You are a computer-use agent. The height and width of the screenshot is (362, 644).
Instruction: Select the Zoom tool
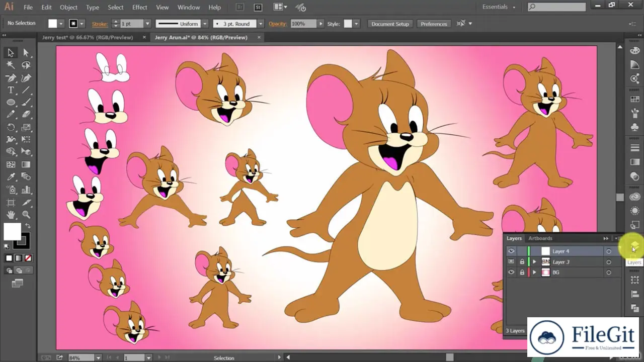point(26,215)
